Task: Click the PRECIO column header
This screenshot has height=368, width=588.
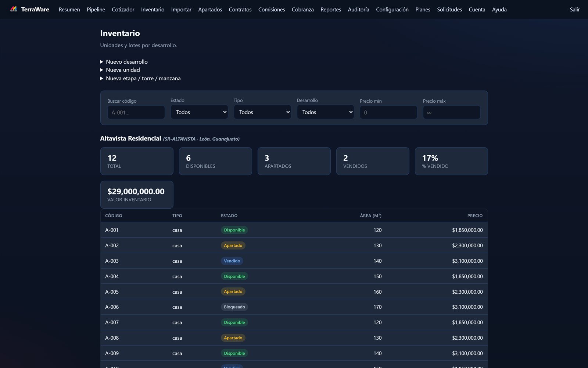Action: pyautogui.click(x=475, y=216)
